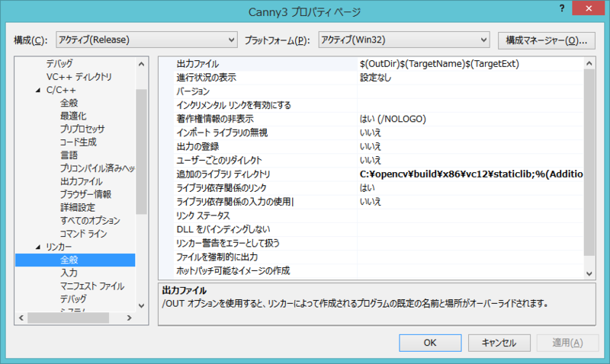The image size is (610, 364).
Task: Select 入力 under リンカー
Action: pos(69,273)
